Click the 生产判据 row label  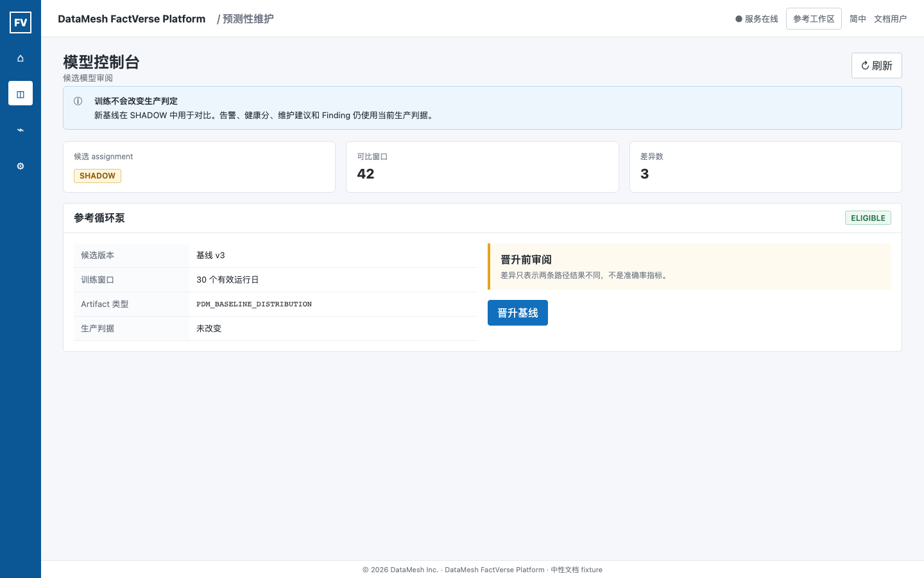98,329
